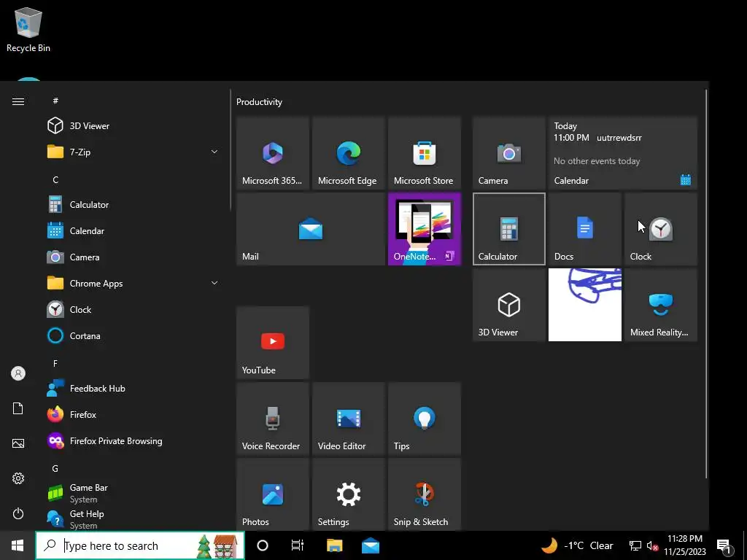Expand the Start menu hamburger button
Image resolution: width=747 pixels, height=560 pixels.
(x=18, y=101)
